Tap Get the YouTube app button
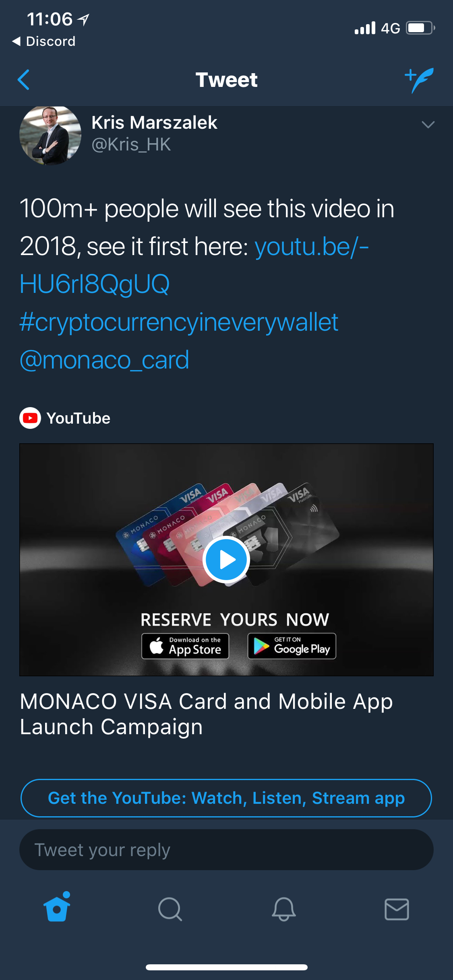The width and height of the screenshot is (453, 980). click(226, 798)
